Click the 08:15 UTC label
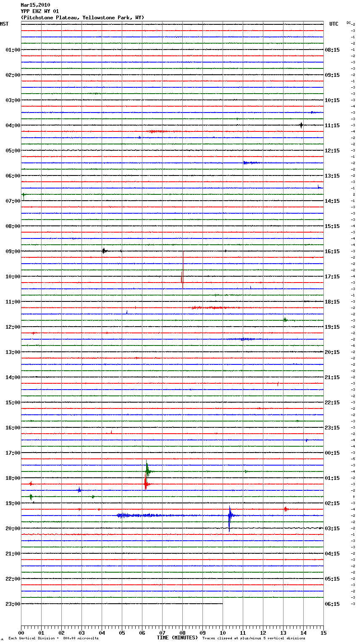The width and height of the screenshot is (357, 644). (x=332, y=50)
